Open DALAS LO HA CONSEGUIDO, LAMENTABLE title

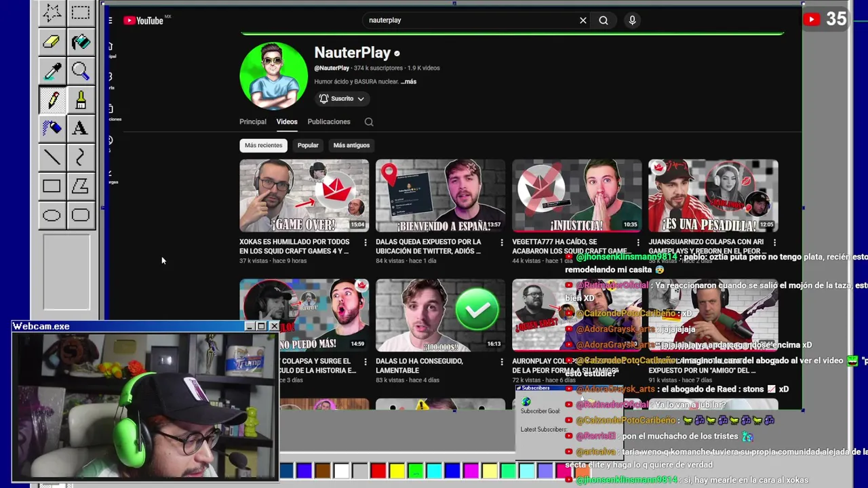419,366
